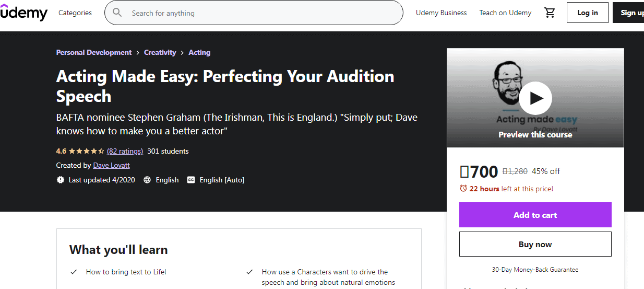644x289 pixels.
Task: Open the Categories menu
Action: point(75,13)
